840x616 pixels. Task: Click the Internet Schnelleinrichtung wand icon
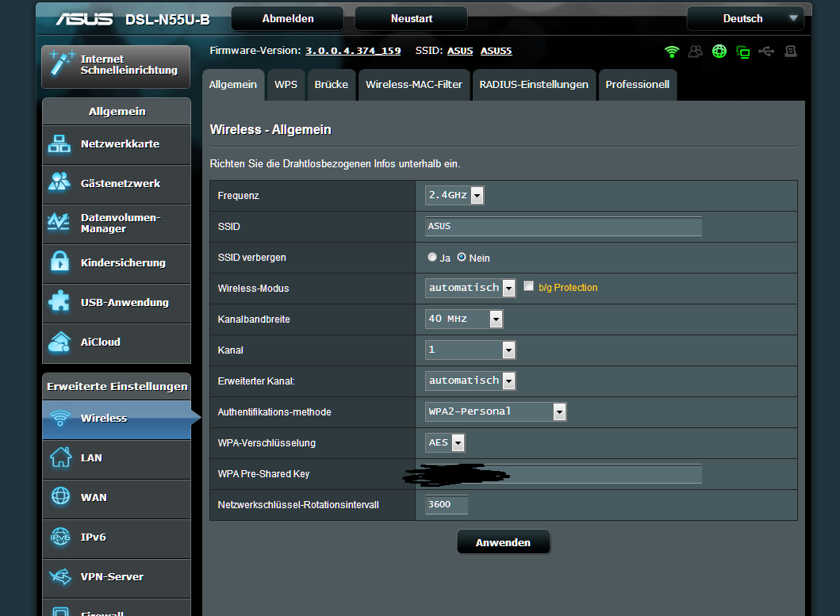pos(61,63)
